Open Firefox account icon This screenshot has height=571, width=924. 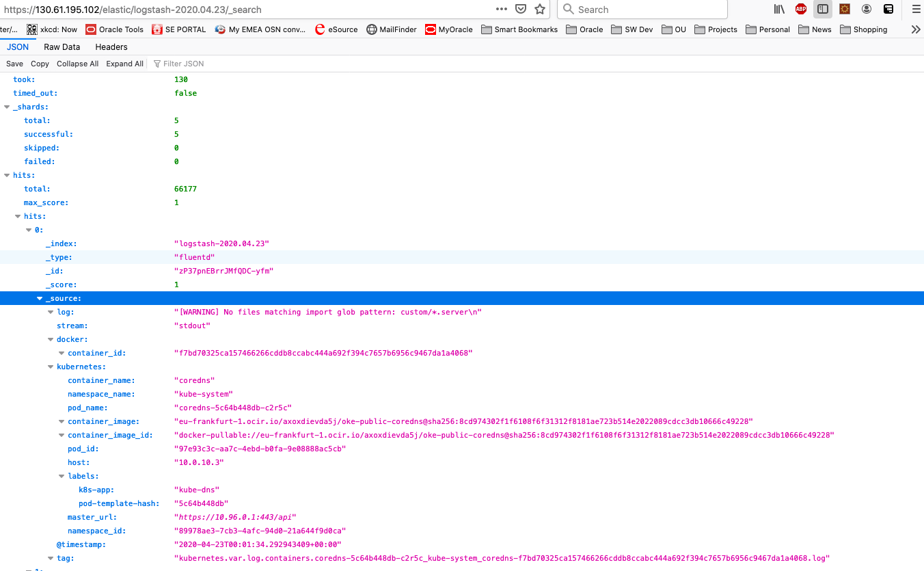867,10
